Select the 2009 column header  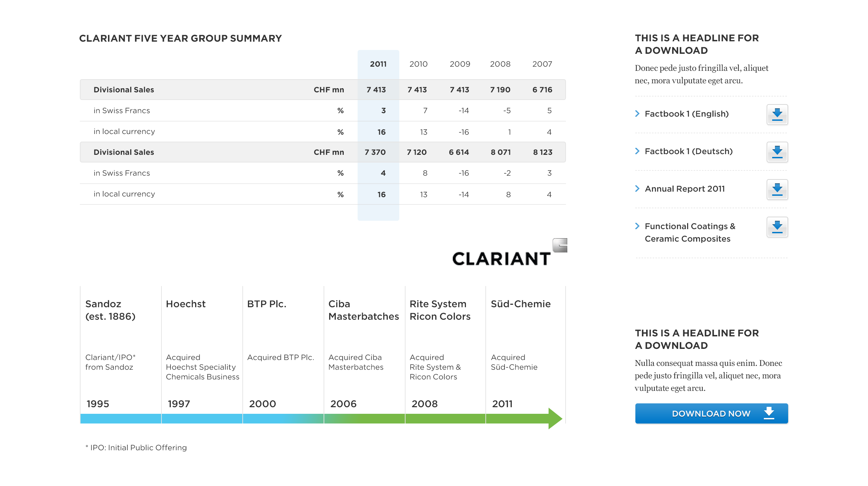point(460,64)
